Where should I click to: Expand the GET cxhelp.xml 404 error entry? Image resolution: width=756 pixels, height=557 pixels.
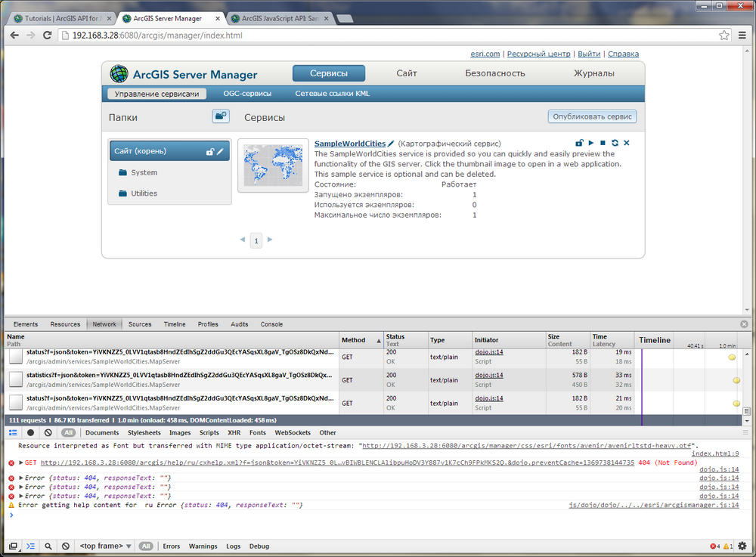click(x=21, y=463)
